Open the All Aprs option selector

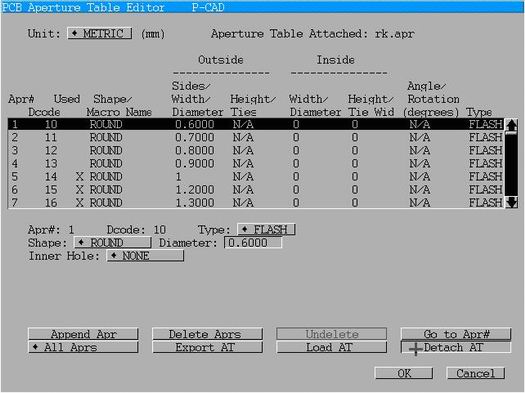[83, 347]
